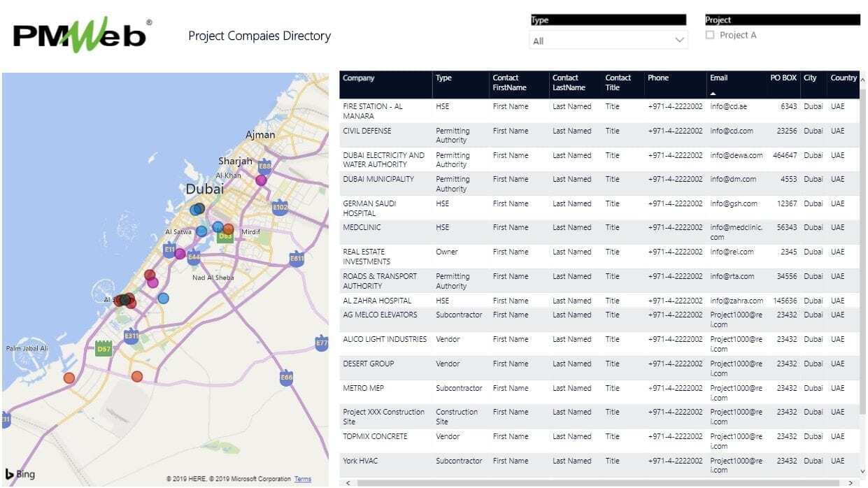Click the Bing logo on the map
The height and width of the screenshot is (488, 868).
point(20,474)
